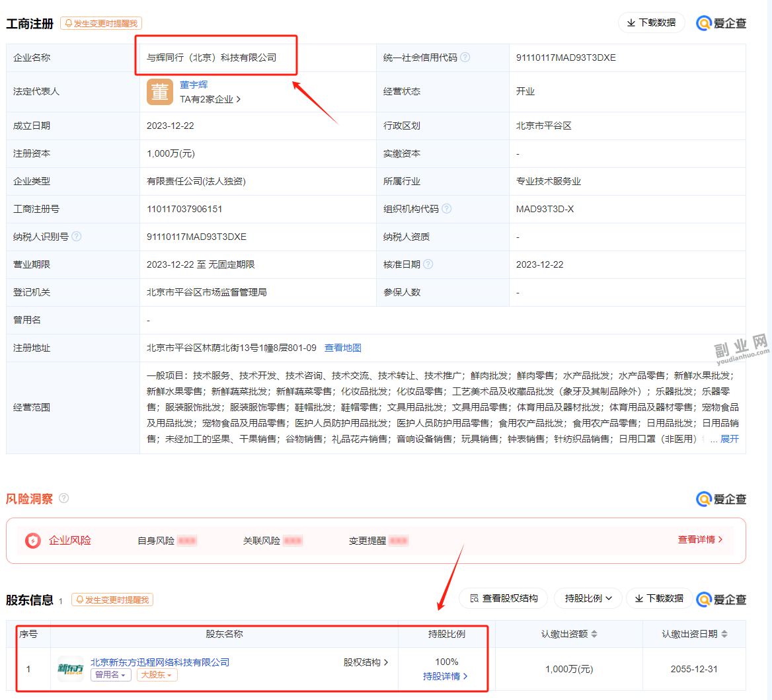Click the orange 董 avatar icon
The width and height of the screenshot is (772, 700).
[x=160, y=92]
